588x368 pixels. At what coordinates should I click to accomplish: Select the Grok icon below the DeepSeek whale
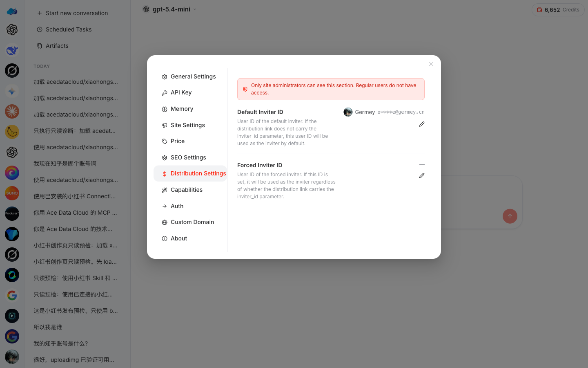point(12,71)
